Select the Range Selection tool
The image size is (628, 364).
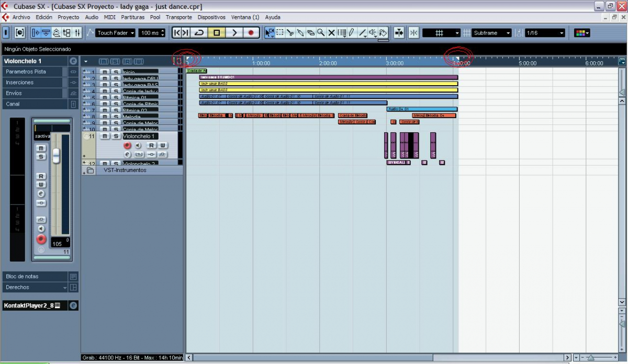pos(280,32)
